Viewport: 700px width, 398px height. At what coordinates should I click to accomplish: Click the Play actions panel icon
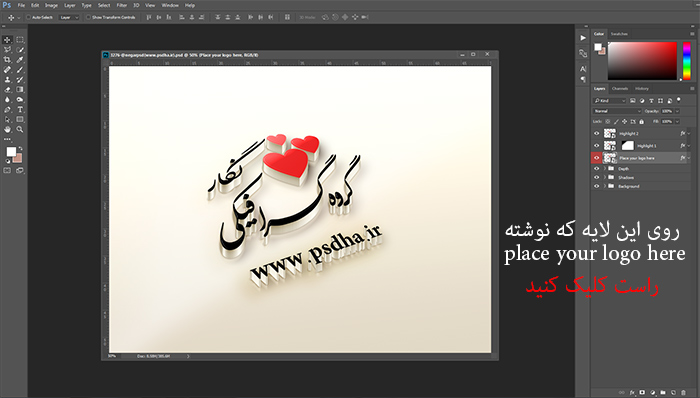pos(583,38)
